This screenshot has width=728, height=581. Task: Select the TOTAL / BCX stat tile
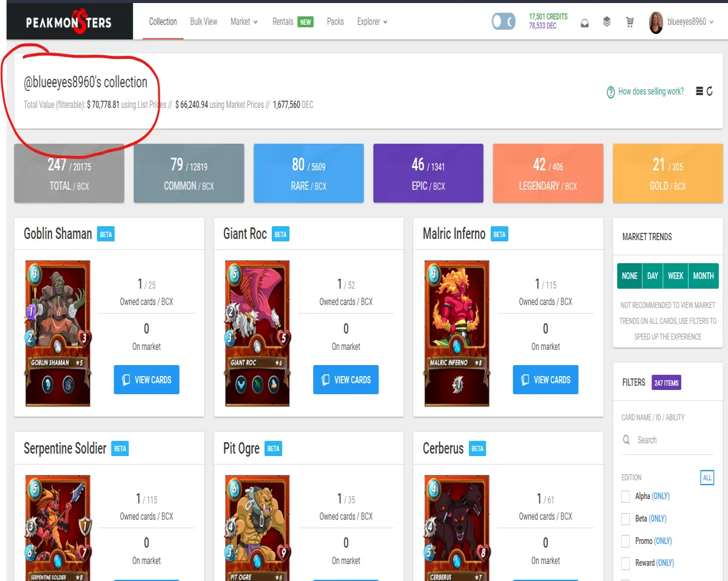point(69,173)
